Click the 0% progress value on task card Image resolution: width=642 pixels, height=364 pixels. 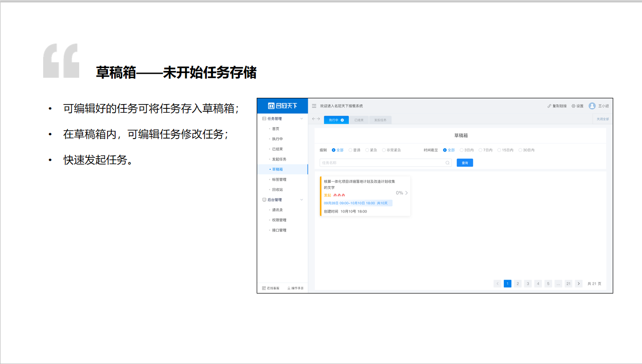pos(399,193)
